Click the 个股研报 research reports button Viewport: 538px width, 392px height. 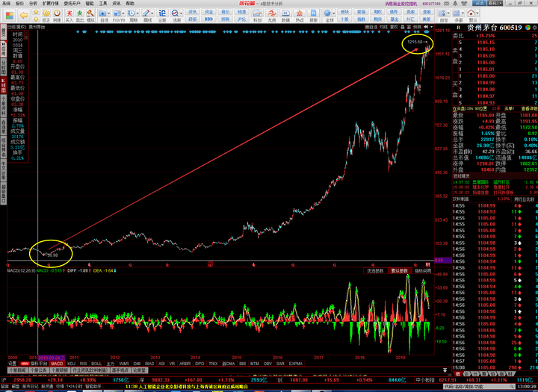[x=60, y=370]
